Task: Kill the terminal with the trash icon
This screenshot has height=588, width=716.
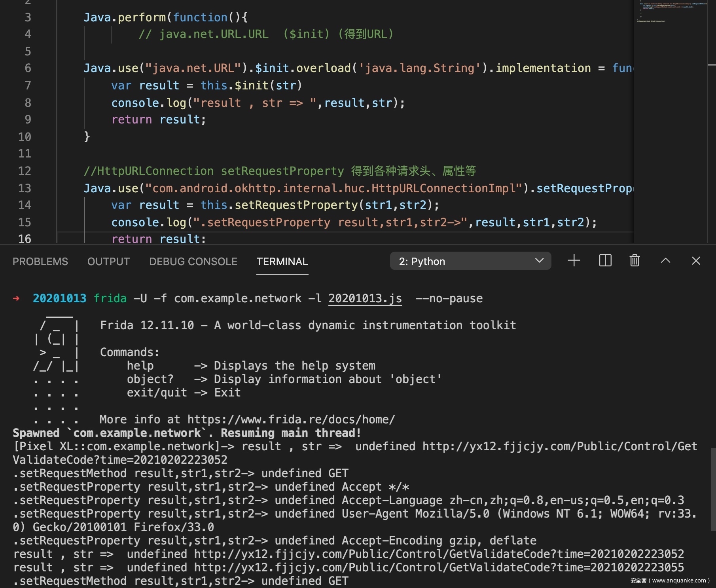Action: pyautogui.click(x=635, y=261)
